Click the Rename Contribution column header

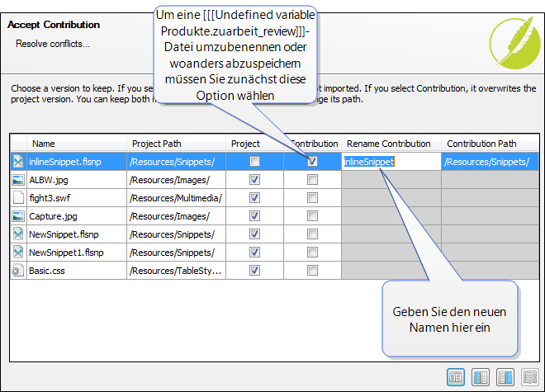click(x=390, y=144)
